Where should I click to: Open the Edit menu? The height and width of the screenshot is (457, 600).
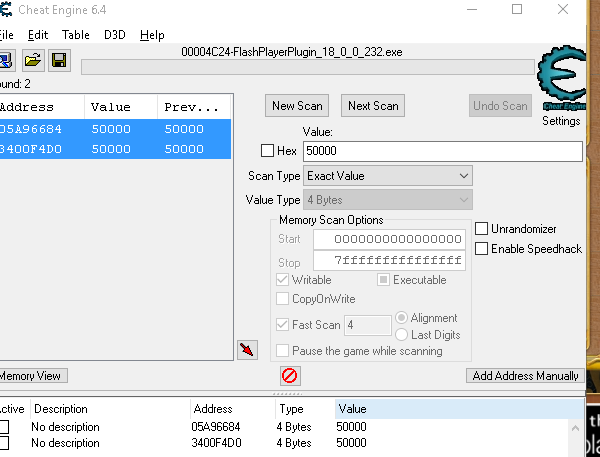click(x=38, y=35)
